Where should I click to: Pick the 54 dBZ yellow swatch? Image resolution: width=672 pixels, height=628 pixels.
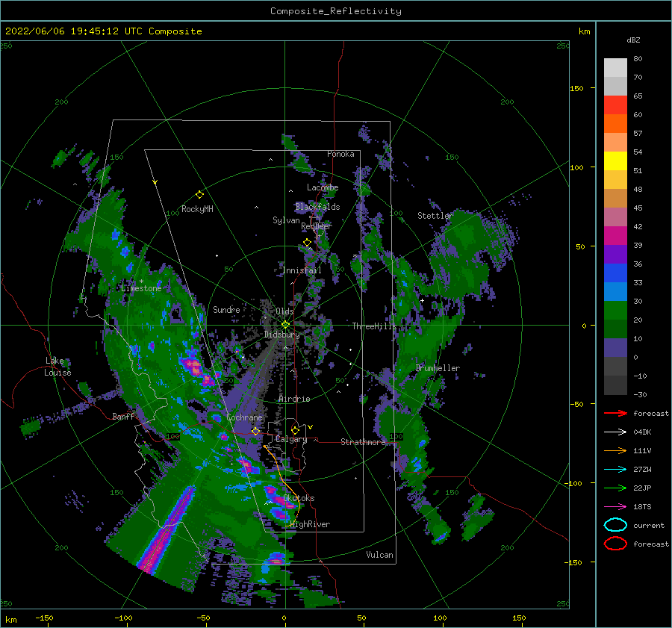(615, 161)
